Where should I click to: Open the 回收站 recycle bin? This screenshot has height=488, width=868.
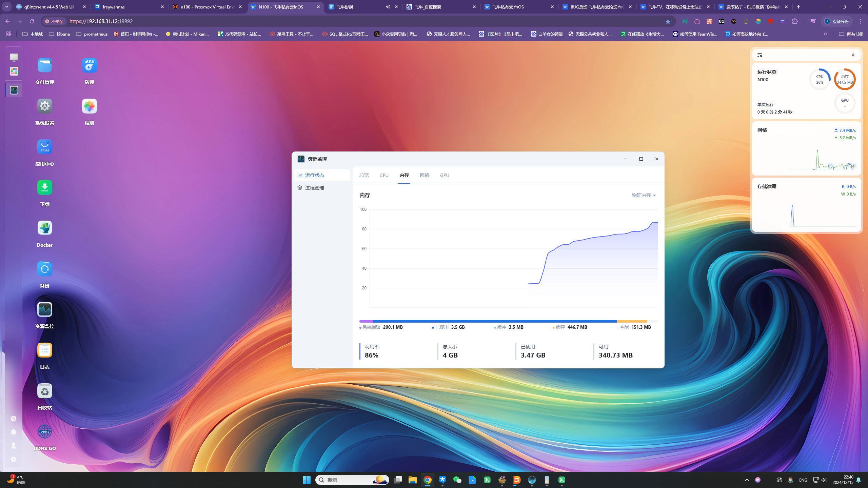[x=45, y=391]
